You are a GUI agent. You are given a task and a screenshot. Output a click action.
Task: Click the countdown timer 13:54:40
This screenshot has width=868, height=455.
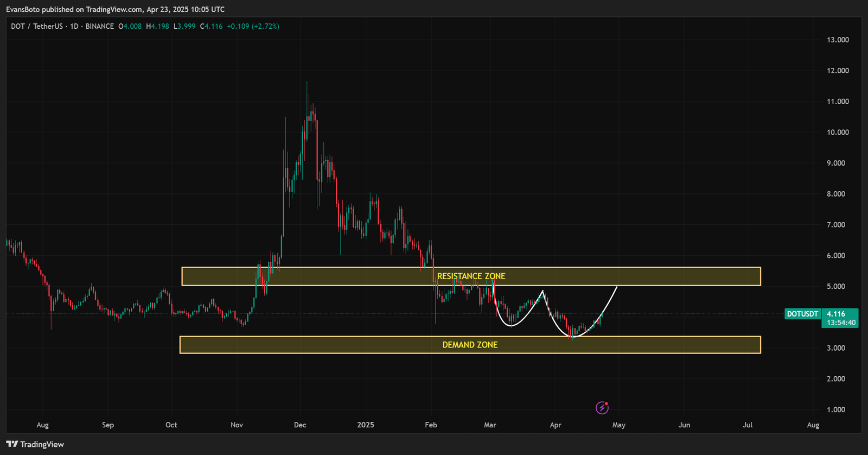click(841, 323)
